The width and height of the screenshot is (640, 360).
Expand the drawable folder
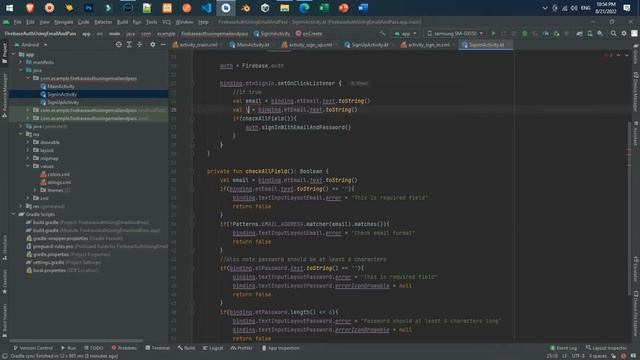[x=28, y=142]
